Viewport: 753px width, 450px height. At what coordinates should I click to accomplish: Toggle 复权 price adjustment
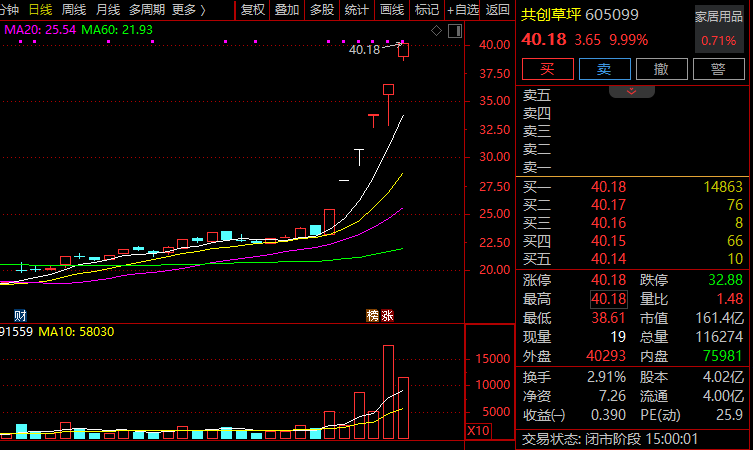[254, 10]
